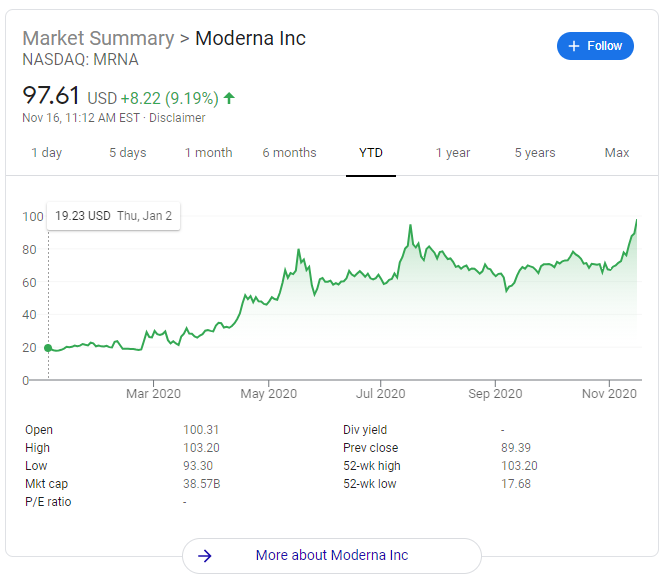
Task: Click the arrow icon beside More about Moderna
Action: [x=205, y=555]
